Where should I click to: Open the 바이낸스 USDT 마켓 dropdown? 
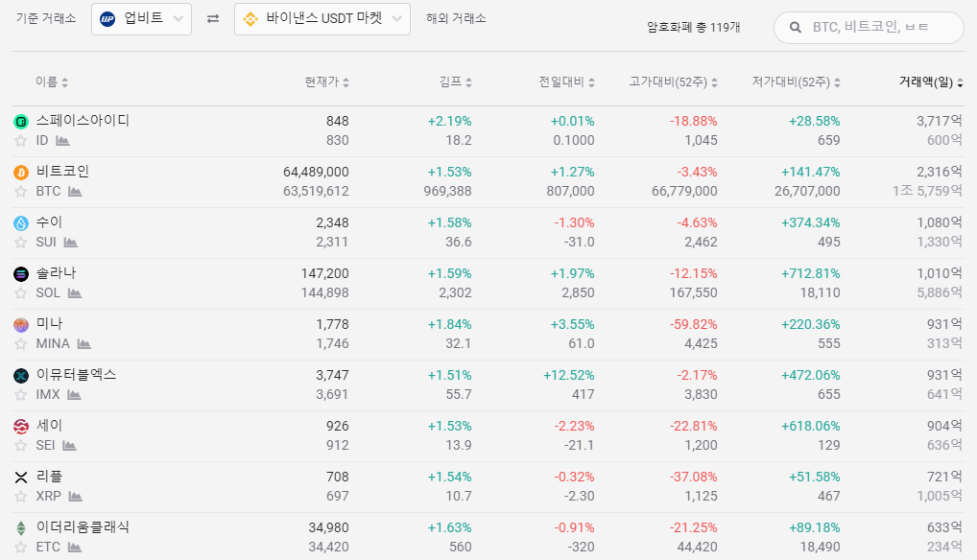pos(322,18)
